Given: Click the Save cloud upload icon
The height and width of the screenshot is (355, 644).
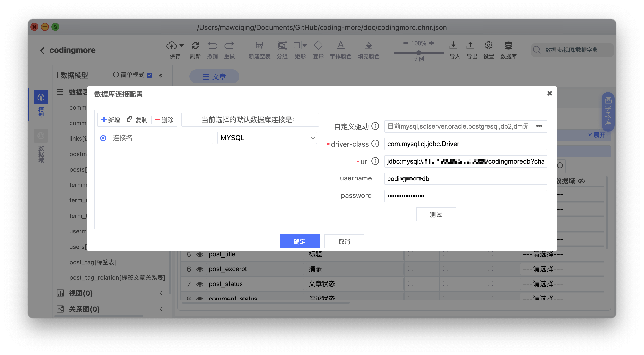Looking at the screenshot, I should click(x=171, y=46).
